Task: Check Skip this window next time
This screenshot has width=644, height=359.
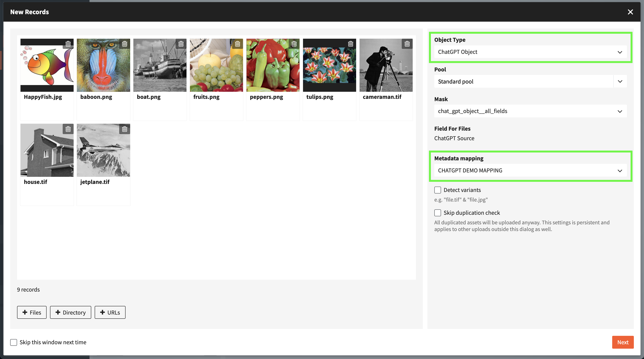Action: tap(13, 342)
